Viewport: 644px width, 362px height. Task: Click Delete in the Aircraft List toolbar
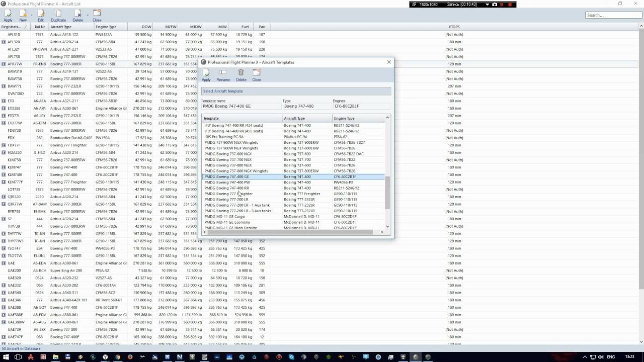click(77, 16)
